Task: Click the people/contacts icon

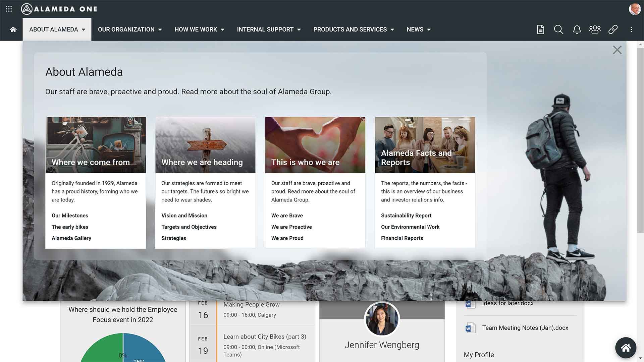Action: click(x=594, y=29)
